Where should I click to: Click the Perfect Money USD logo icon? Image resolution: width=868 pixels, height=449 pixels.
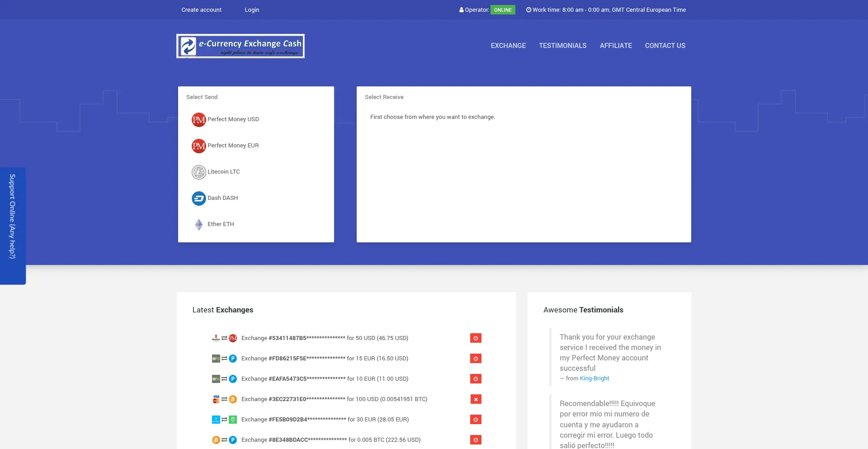tap(198, 120)
